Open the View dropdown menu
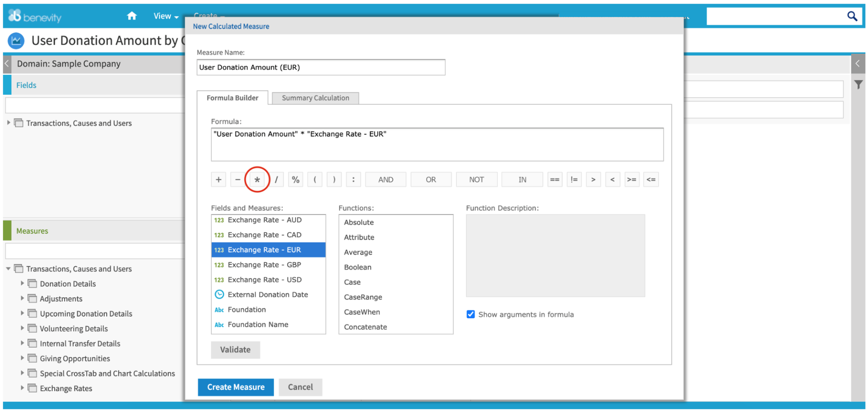868x413 pixels. point(164,16)
